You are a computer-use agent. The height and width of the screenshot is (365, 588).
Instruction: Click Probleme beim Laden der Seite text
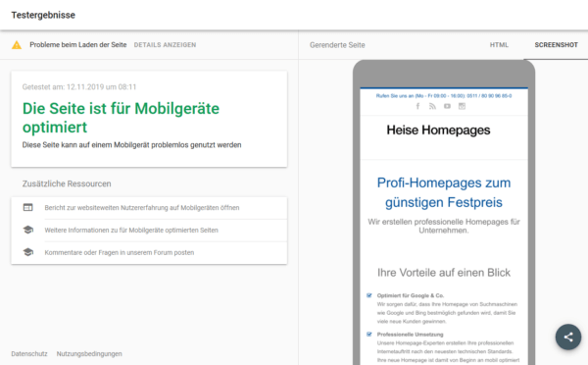(78, 45)
